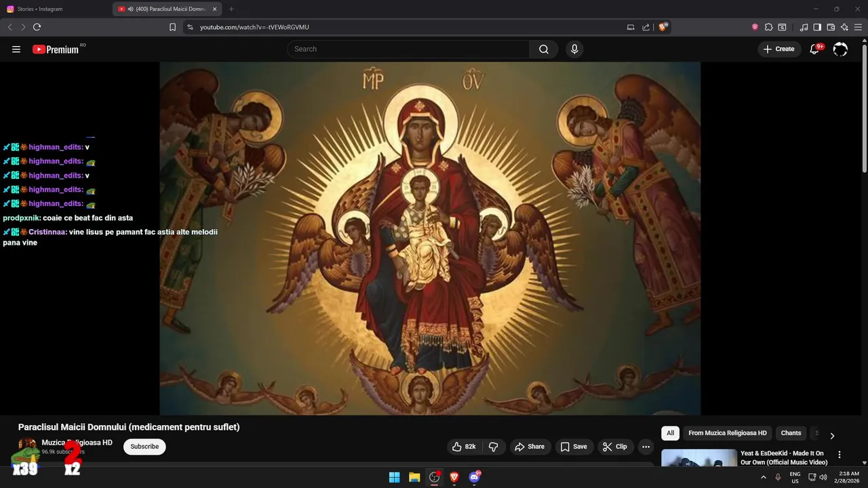This screenshot has width=868, height=488.
Task: Open Yeat & EsDeeKid Made It On title
Action: 784,457
